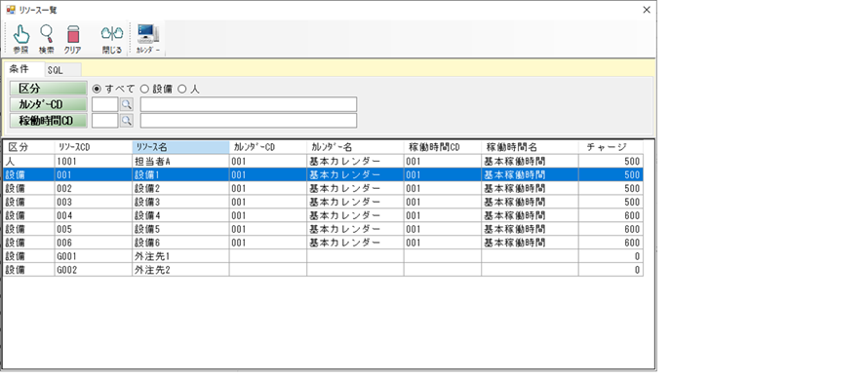Select the 005 resource code cell
The height and width of the screenshot is (377, 868).
93,229
